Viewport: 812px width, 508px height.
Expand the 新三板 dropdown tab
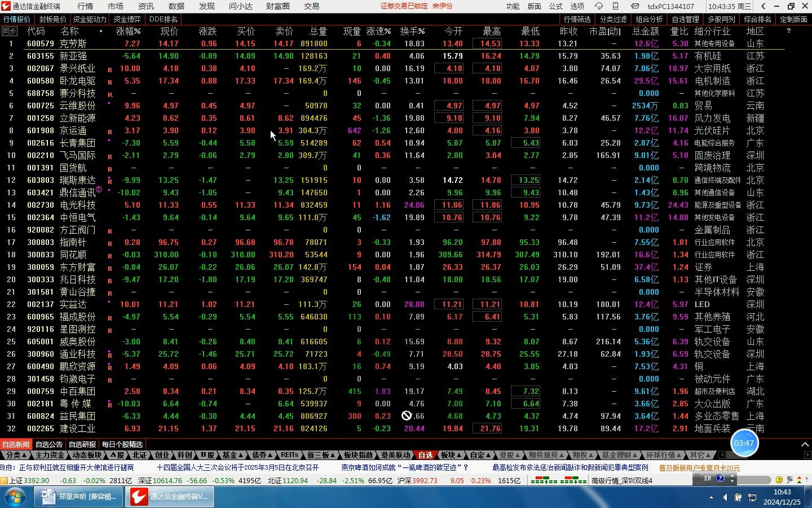[x=320, y=456]
